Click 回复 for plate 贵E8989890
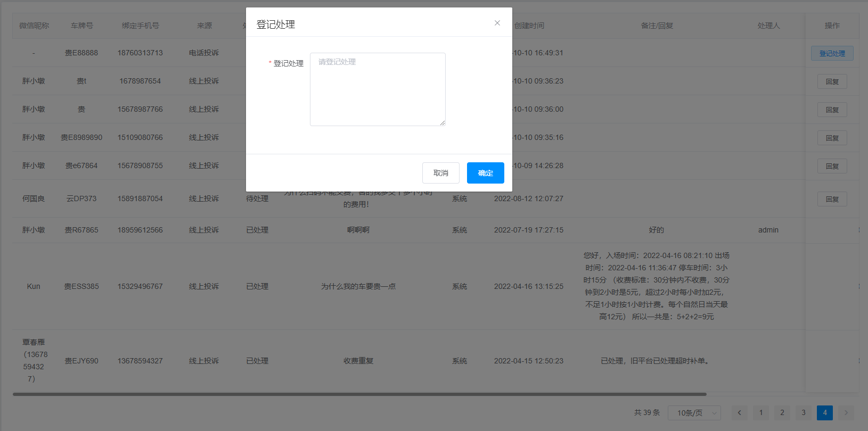The height and width of the screenshot is (431, 868). (832, 138)
